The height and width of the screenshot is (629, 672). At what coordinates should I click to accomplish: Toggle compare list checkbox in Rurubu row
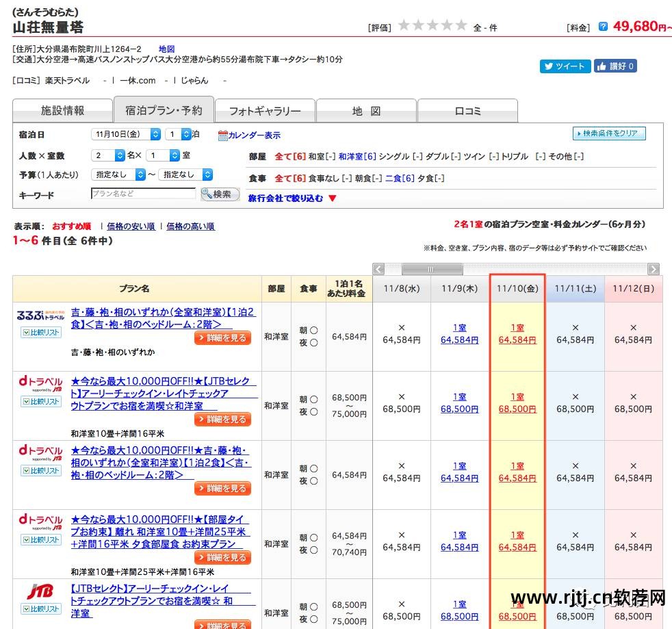pos(41,332)
